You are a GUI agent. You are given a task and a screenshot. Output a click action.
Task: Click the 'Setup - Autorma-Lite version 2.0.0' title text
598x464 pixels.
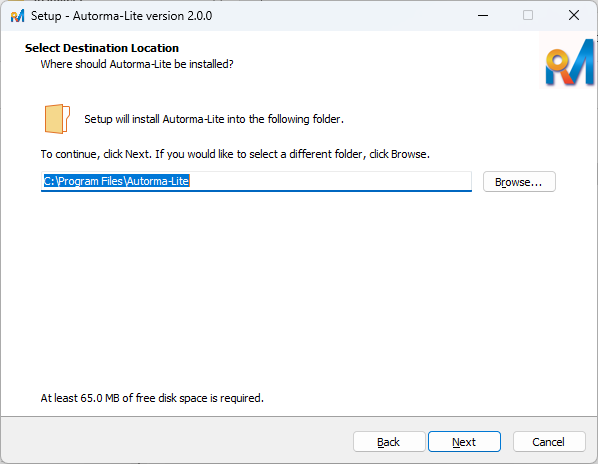point(121,16)
